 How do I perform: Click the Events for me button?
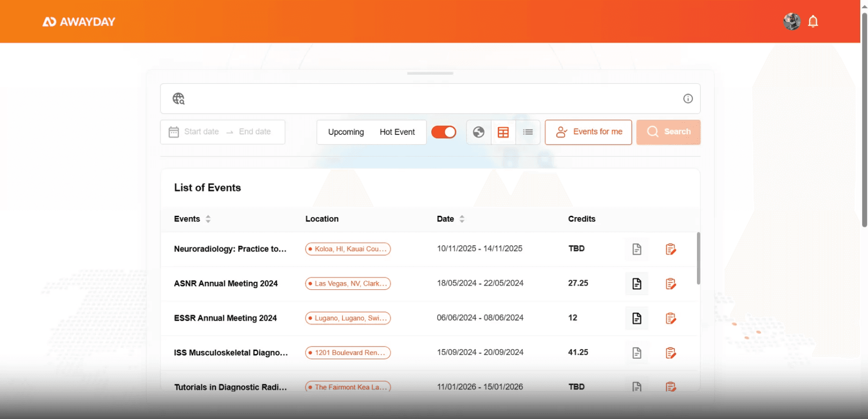588,132
